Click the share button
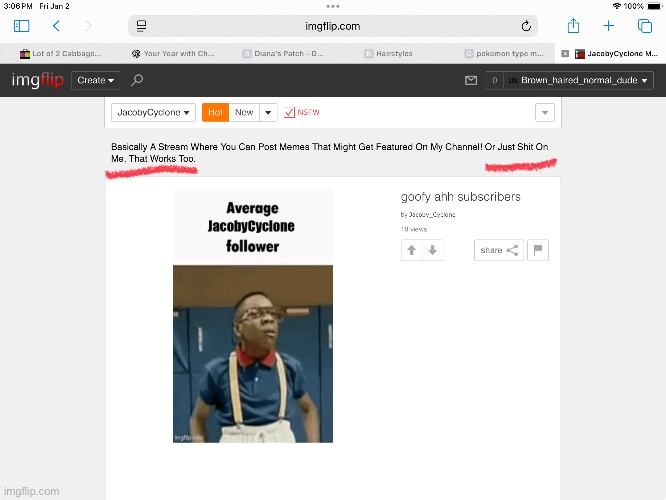 coord(498,250)
